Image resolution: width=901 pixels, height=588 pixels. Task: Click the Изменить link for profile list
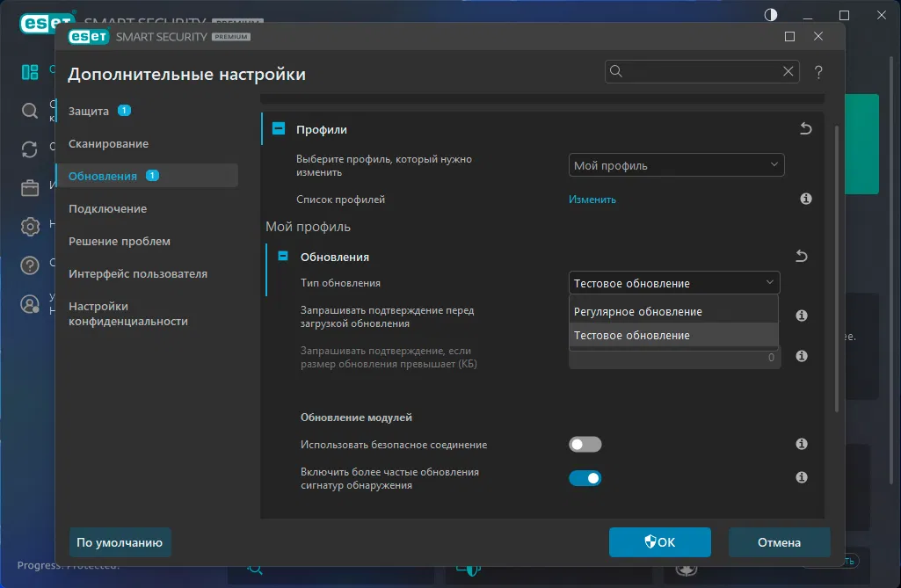(x=592, y=200)
